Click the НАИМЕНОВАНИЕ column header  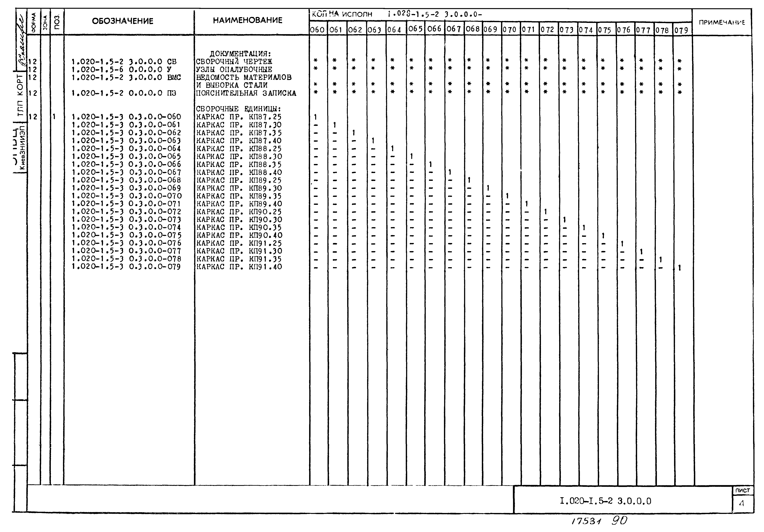click(x=248, y=20)
